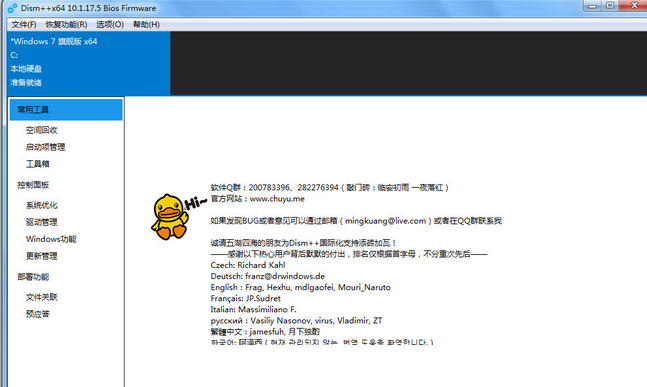647x387 pixels.
Task: Close the Dism++ window
Action: [634, 6]
